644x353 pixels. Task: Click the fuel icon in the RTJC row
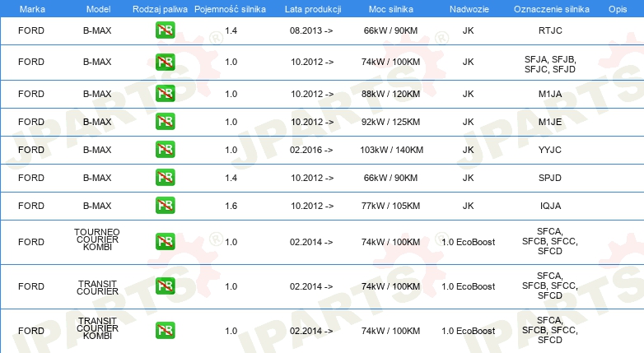pyautogui.click(x=165, y=30)
